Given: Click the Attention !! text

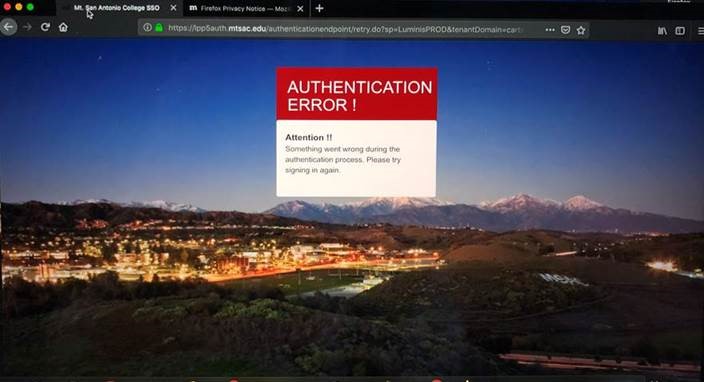Looking at the screenshot, I should (x=308, y=137).
